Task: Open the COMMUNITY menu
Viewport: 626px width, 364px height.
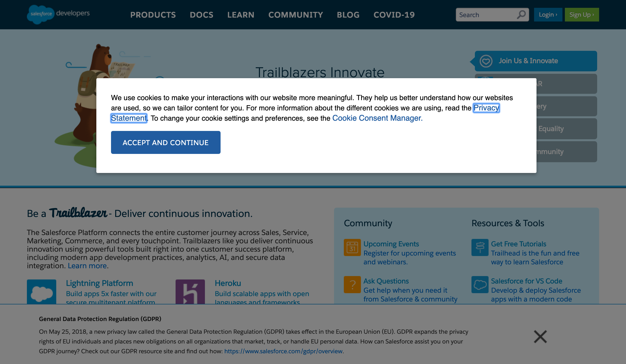Action: pyautogui.click(x=296, y=15)
